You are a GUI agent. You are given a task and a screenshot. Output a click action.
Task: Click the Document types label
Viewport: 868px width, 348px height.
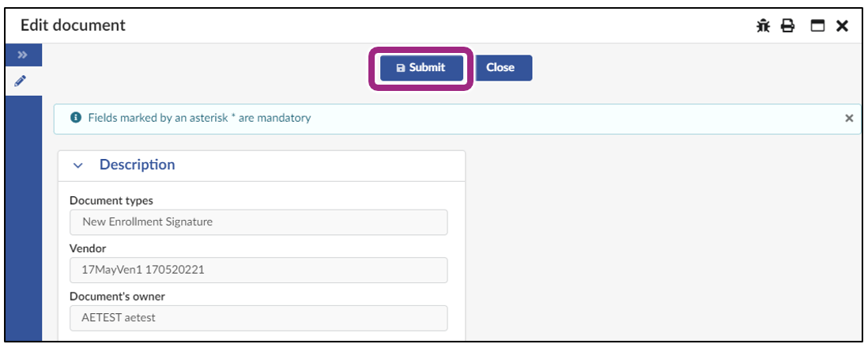point(111,200)
